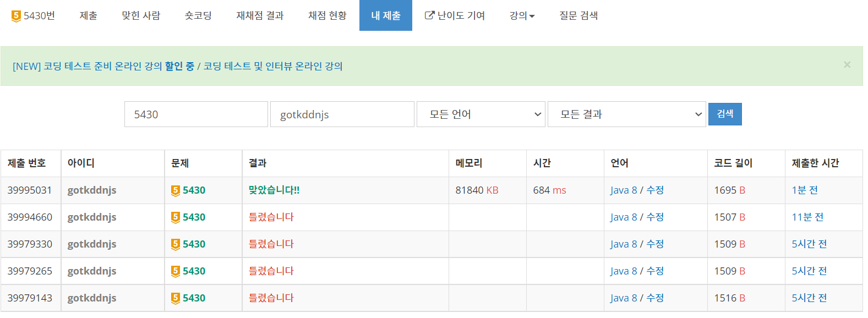
Task: Open user gotkddnjs in row 39995031
Action: pyautogui.click(x=92, y=190)
